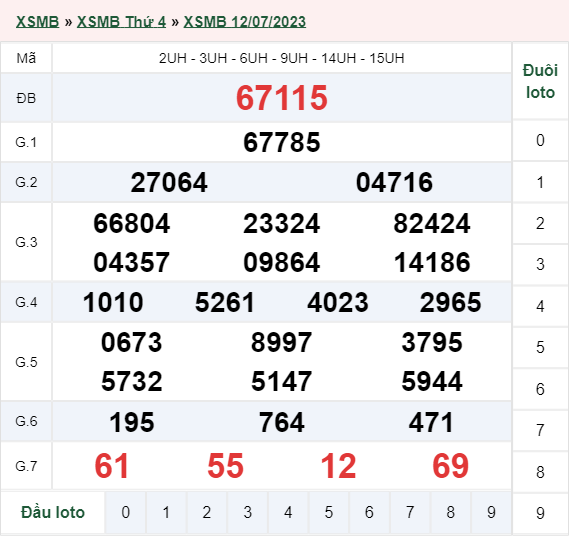569x536 pixels.
Task: Select Đầu loto digit 0
Action: click(x=126, y=512)
